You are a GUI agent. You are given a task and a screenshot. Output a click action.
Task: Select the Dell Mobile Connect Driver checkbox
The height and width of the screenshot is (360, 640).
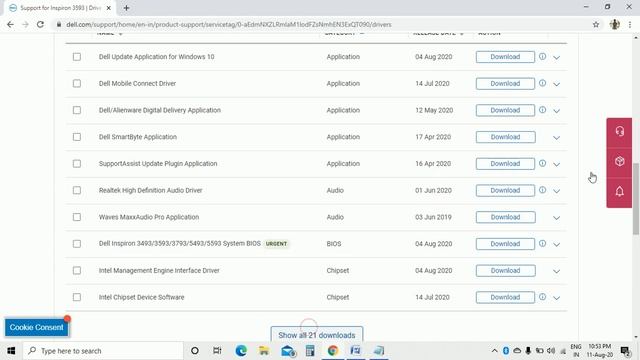(x=77, y=83)
